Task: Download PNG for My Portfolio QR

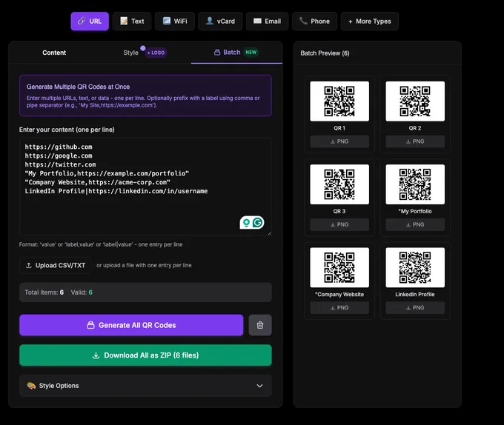Action: coord(415,224)
